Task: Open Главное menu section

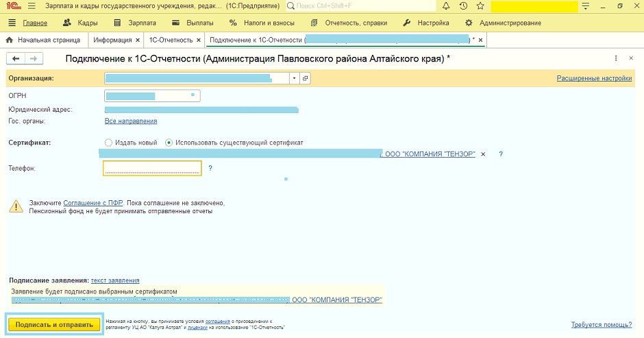Action: [x=35, y=23]
